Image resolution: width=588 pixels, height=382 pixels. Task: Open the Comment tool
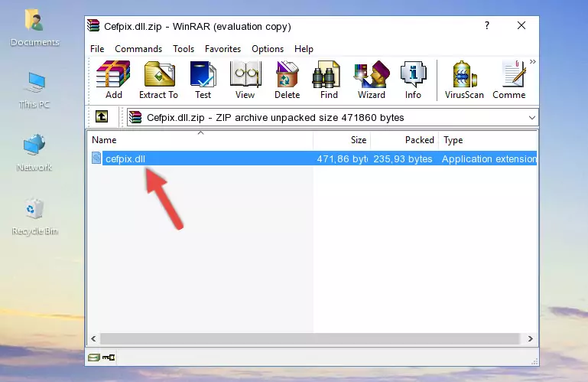point(509,80)
